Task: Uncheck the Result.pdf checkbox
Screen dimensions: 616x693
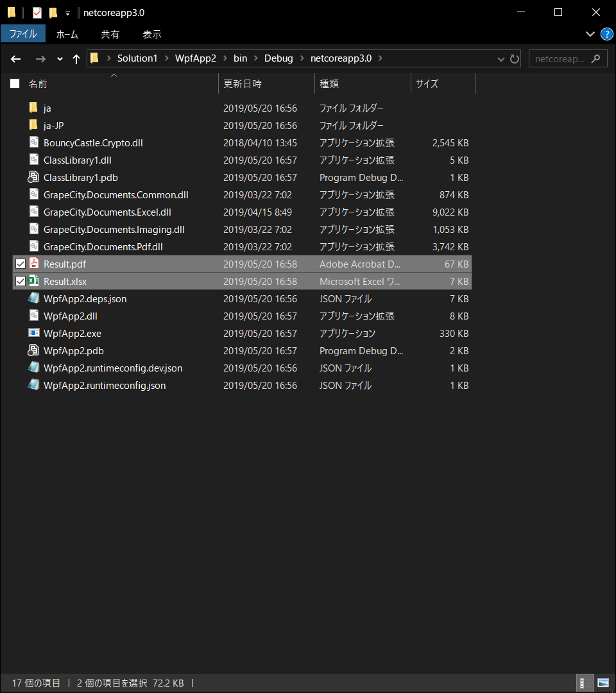Action: point(21,264)
